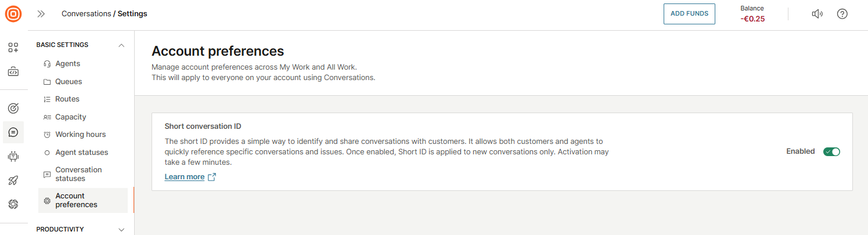Open the apps-plus icon in left rail

click(x=13, y=48)
